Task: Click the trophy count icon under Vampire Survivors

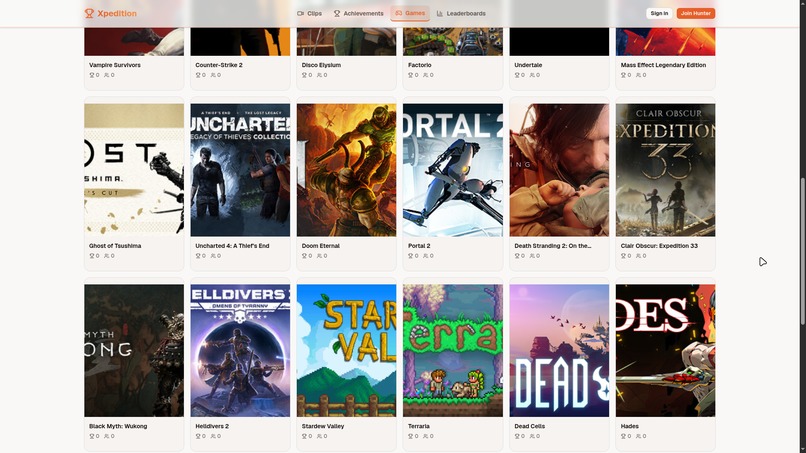Action: [x=92, y=75]
